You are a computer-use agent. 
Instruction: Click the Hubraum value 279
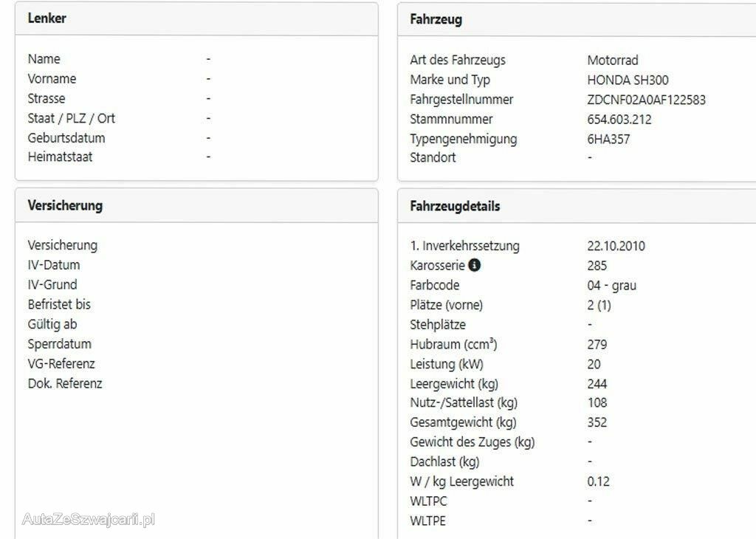[597, 344]
